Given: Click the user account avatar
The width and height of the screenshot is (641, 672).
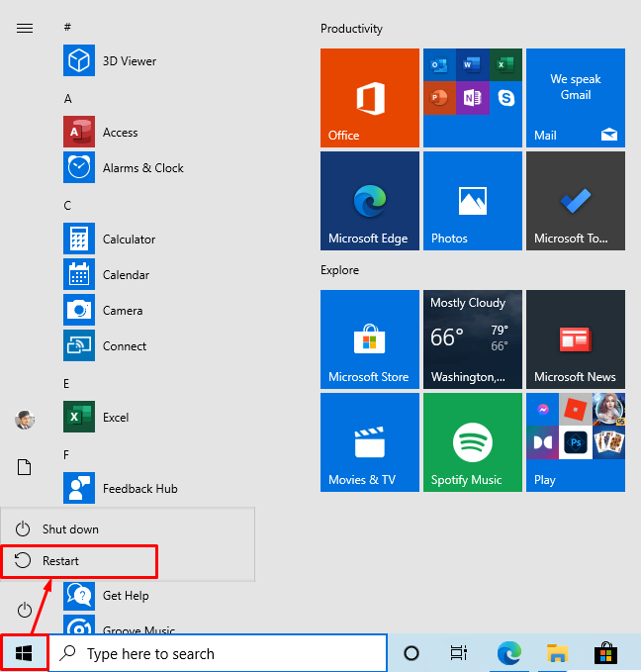Looking at the screenshot, I should [25, 420].
